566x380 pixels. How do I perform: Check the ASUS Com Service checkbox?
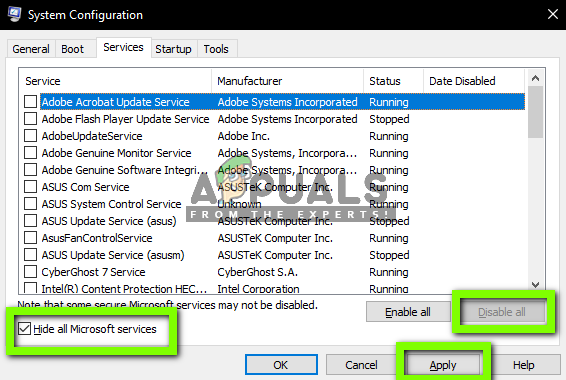tap(30, 187)
